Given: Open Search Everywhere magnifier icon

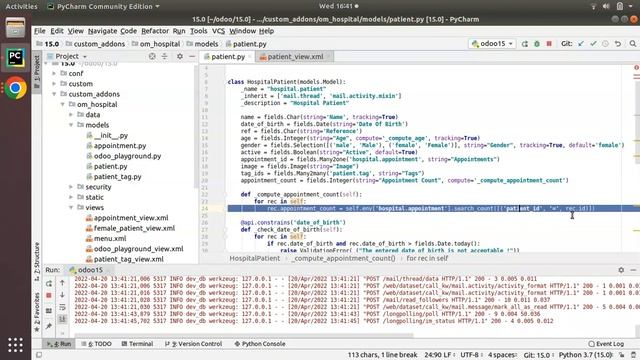Looking at the screenshot, I should (x=633, y=44).
